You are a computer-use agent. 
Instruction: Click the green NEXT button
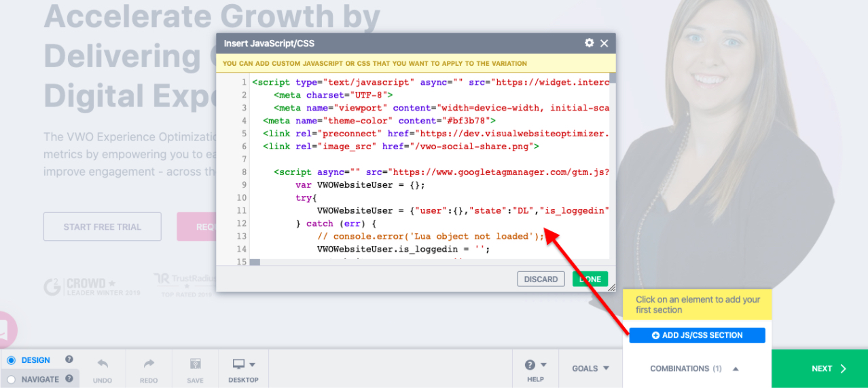click(820, 368)
